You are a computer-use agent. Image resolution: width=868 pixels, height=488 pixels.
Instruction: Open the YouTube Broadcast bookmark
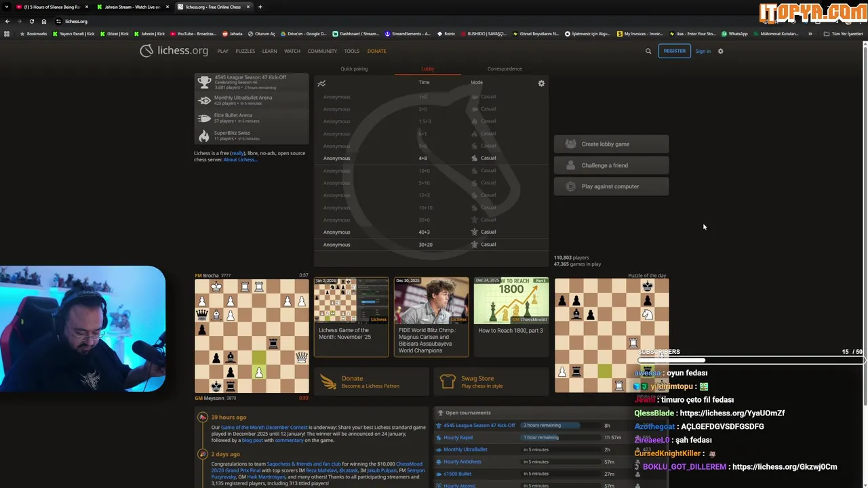tap(193, 33)
